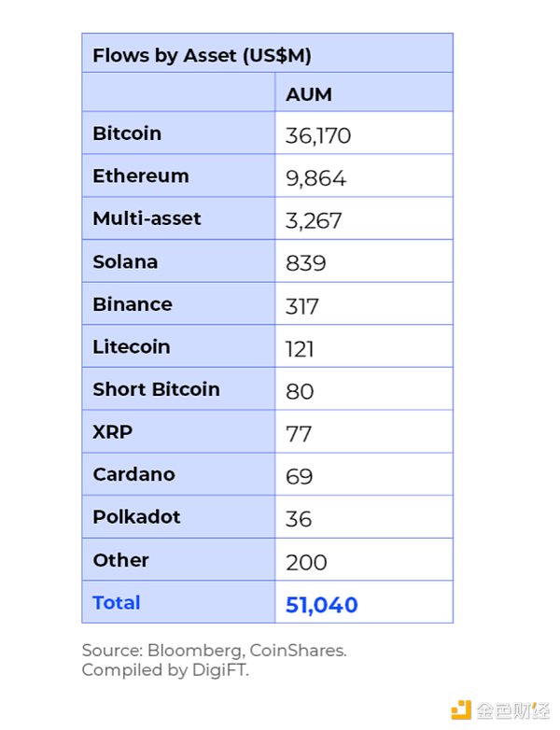The height and width of the screenshot is (730, 560).
Task: Click the Bitcoin row label
Action: click(x=127, y=133)
